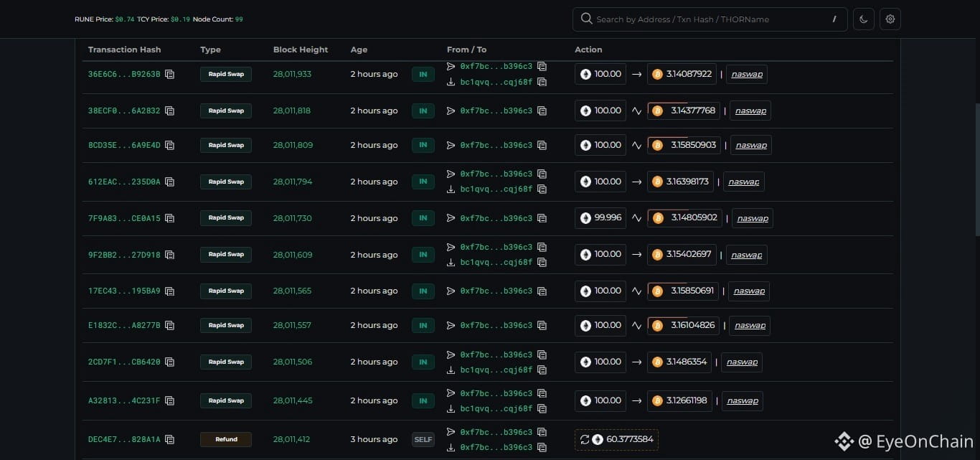Viewport: 980px width, 460px height.
Task: Click the search address/txn hash field
Action: point(710,19)
